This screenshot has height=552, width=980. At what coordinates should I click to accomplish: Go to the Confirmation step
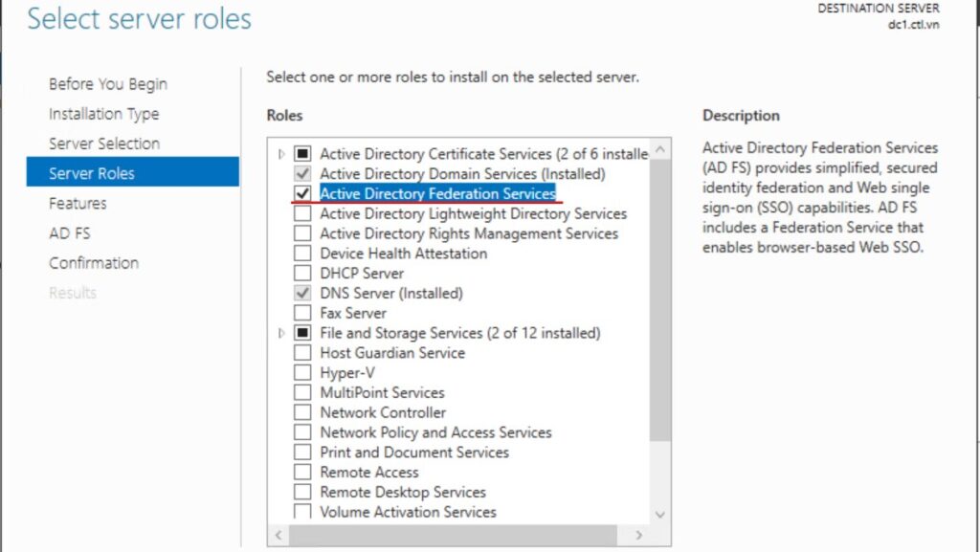click(x=94, y=263)
